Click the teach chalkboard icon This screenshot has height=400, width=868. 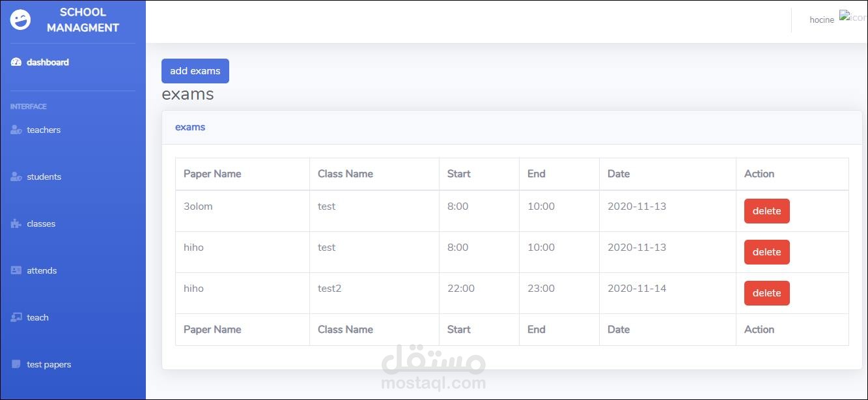16,318
